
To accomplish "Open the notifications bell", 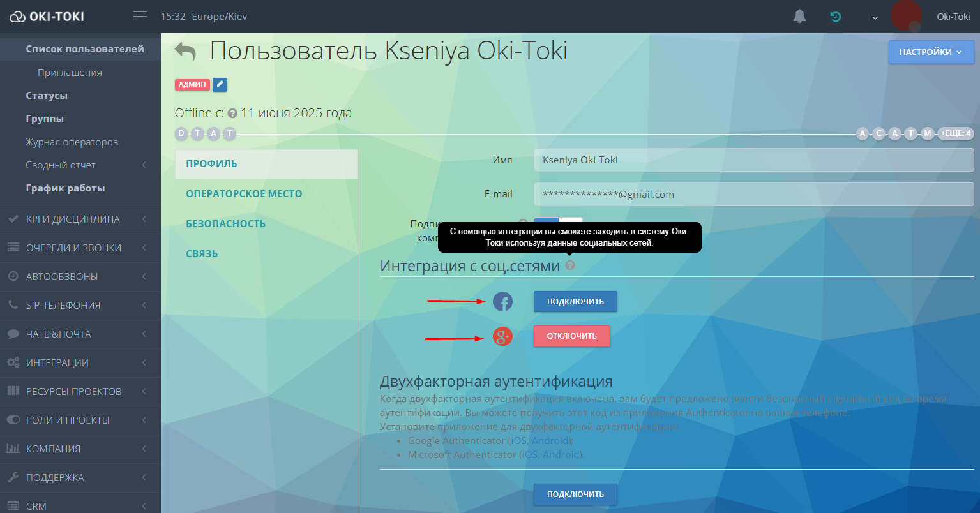I will click(x=799, y=17).
